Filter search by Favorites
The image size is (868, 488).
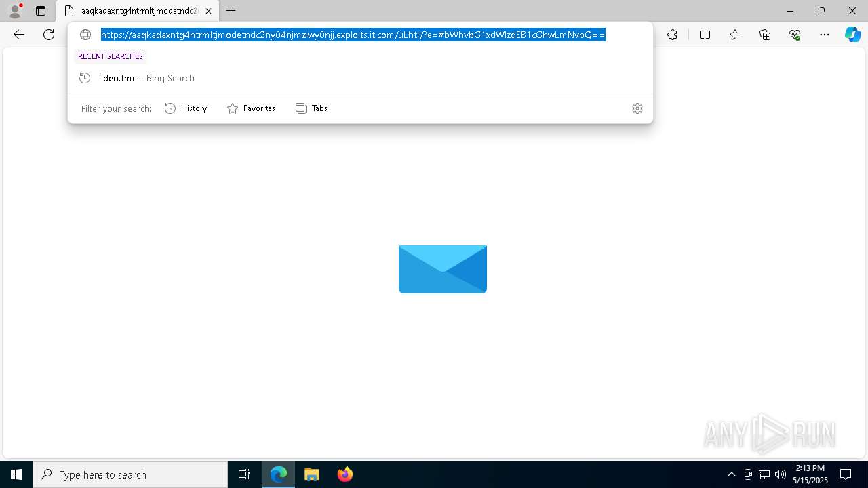[x=252, y=108]
